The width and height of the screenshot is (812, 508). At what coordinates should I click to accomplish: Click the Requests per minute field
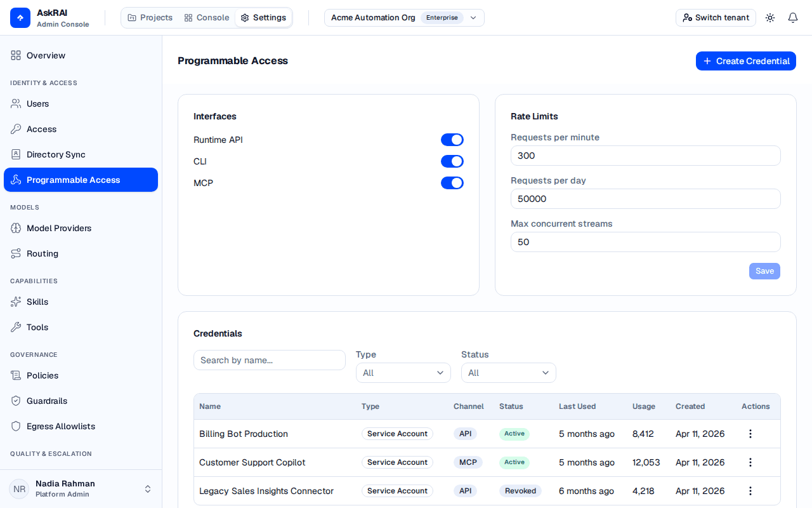coord(646,156)
